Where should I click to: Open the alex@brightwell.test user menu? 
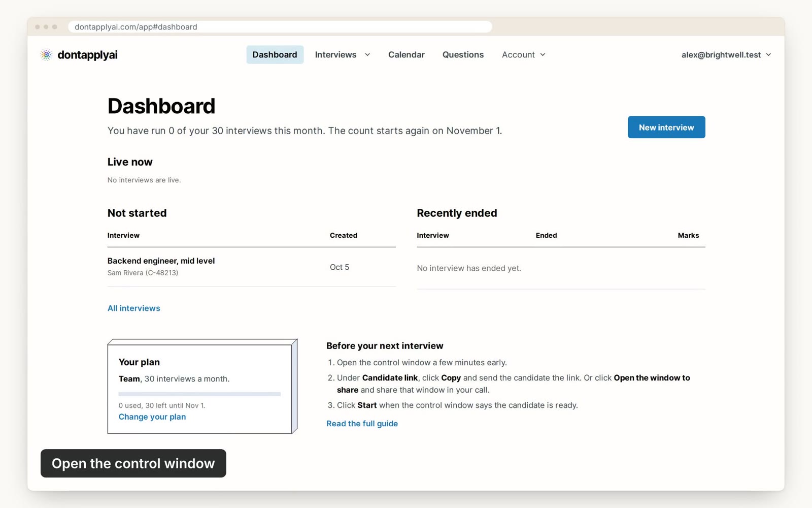(x=726, y=55)
